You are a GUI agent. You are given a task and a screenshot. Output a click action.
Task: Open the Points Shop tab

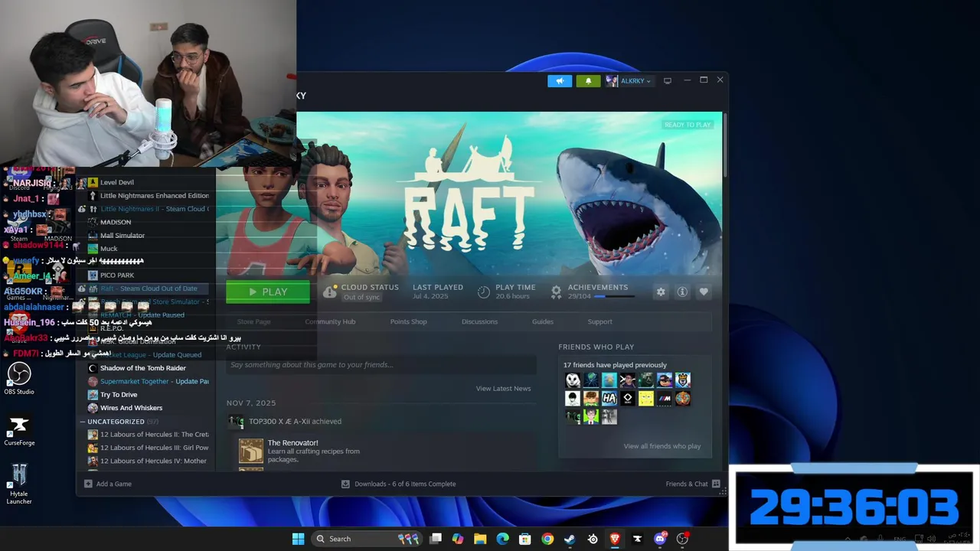409,321
